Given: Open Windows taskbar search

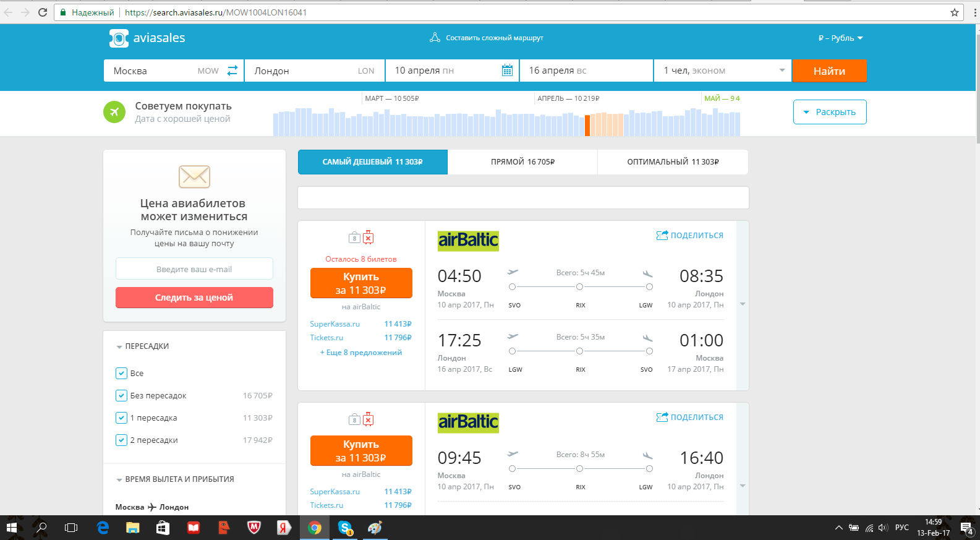Looking at the screenshot, I should 41,528.
